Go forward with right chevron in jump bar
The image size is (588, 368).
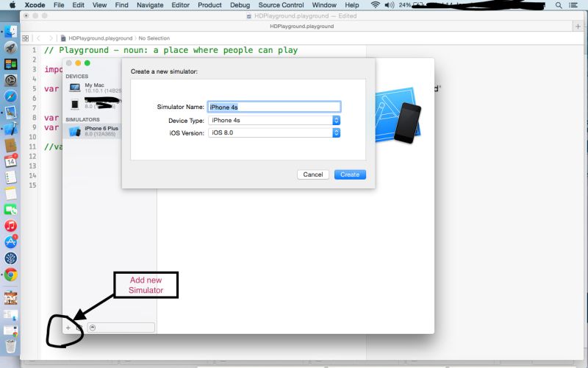(x=51, y=38)
